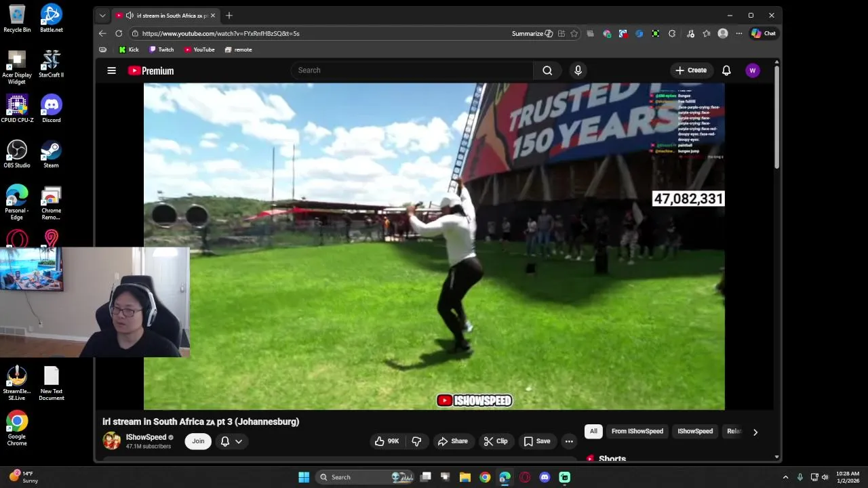Viewport: 868px width, 488px height.
Task: Open File Explorer from the taskbar
Action: click(465, 477)
